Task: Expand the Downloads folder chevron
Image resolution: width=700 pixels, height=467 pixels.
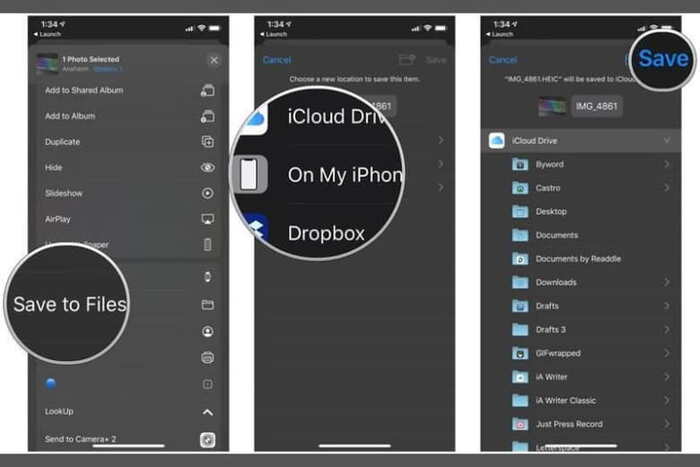Action: pyautogui.click(x=667, y=282)
